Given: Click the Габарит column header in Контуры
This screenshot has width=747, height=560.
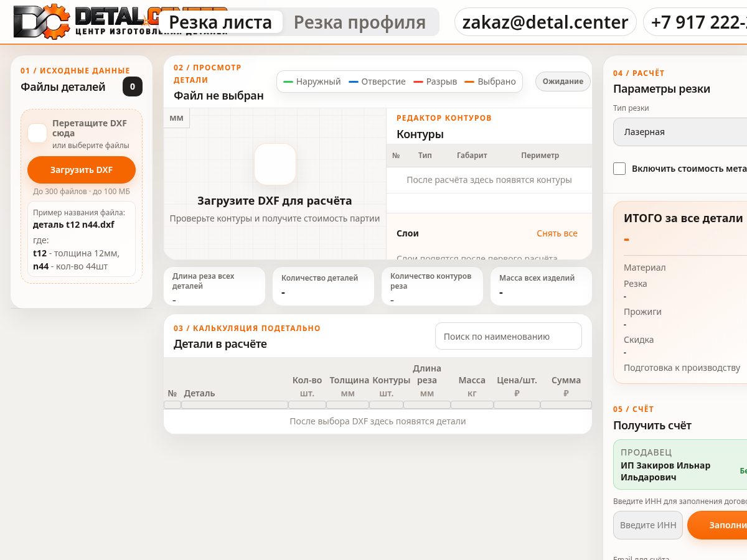Looking at the screenshot, I should 472,156.
